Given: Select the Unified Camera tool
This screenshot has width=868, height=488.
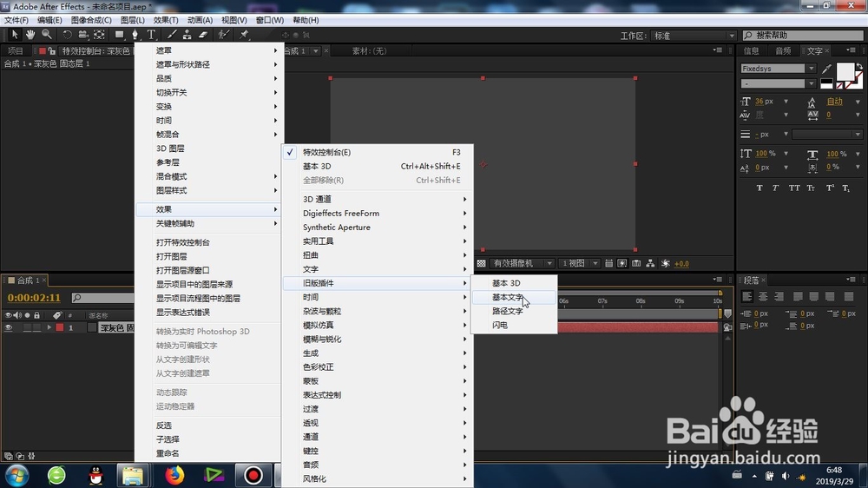Looking at the screenshot, I should pos(83,35).
